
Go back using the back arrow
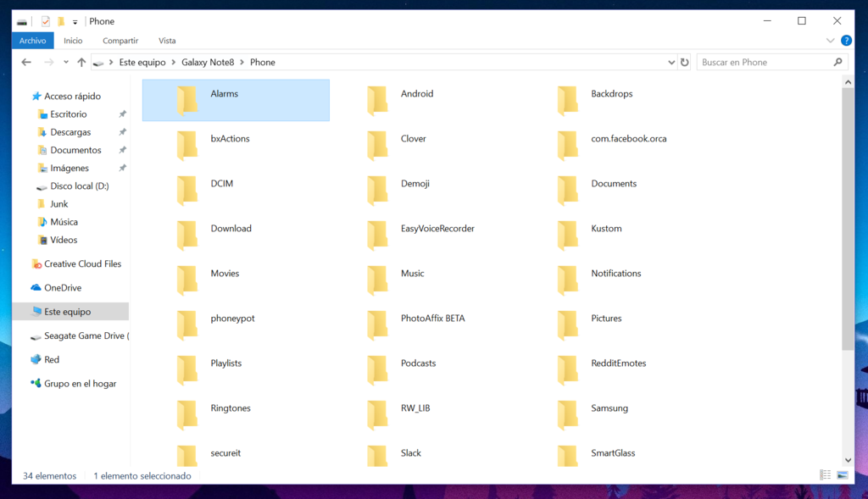click(x=25, y=61)
